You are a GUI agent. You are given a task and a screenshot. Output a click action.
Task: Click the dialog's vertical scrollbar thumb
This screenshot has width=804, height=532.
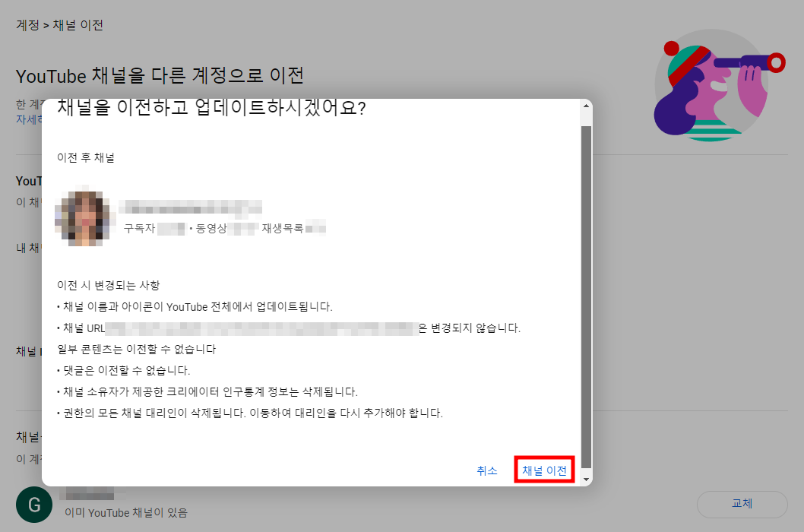pyautogui.click(x=586, y=296)
